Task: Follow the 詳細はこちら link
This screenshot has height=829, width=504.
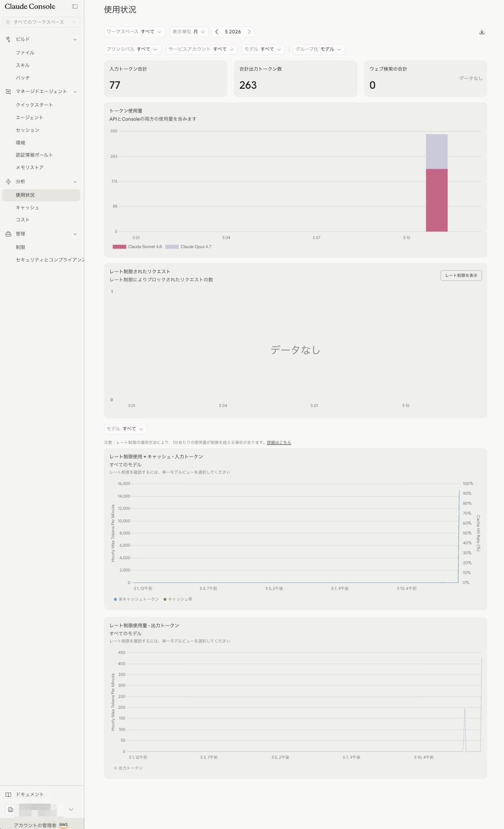Action: 279,443
